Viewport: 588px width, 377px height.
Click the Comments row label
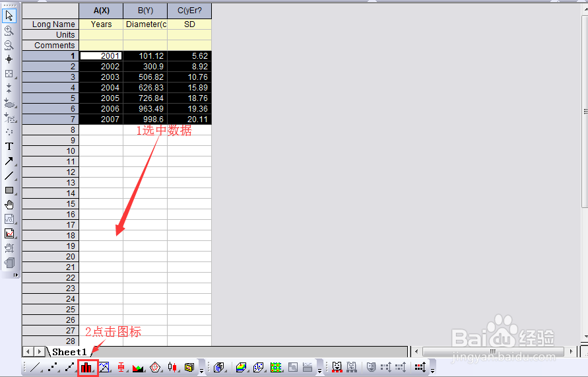tap(51, 46)
